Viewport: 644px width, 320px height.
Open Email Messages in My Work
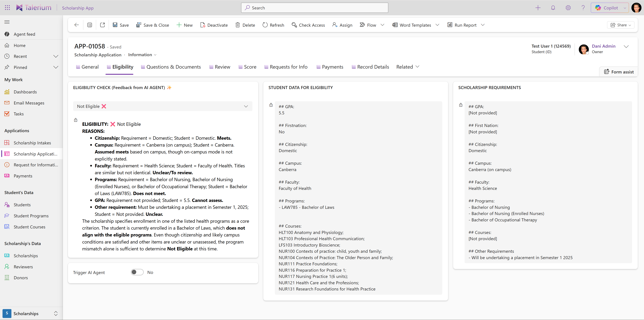(29, 103)
